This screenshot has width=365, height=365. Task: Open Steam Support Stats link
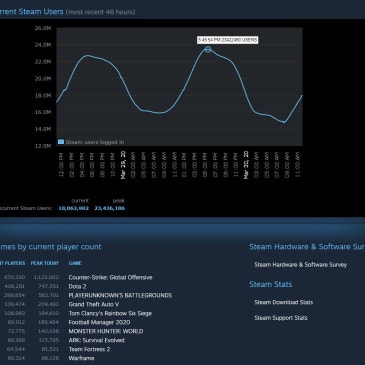pyautogui.click(x=281, y=318)
